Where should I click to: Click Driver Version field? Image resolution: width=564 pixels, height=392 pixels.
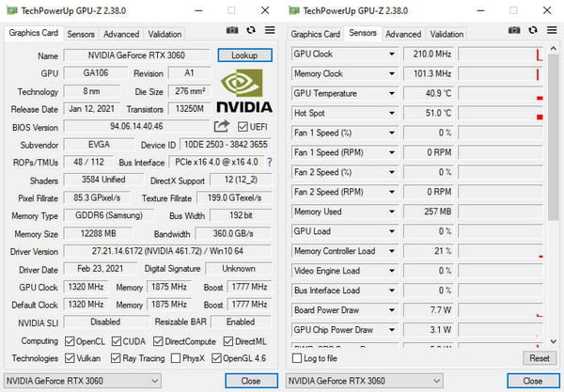167,251
